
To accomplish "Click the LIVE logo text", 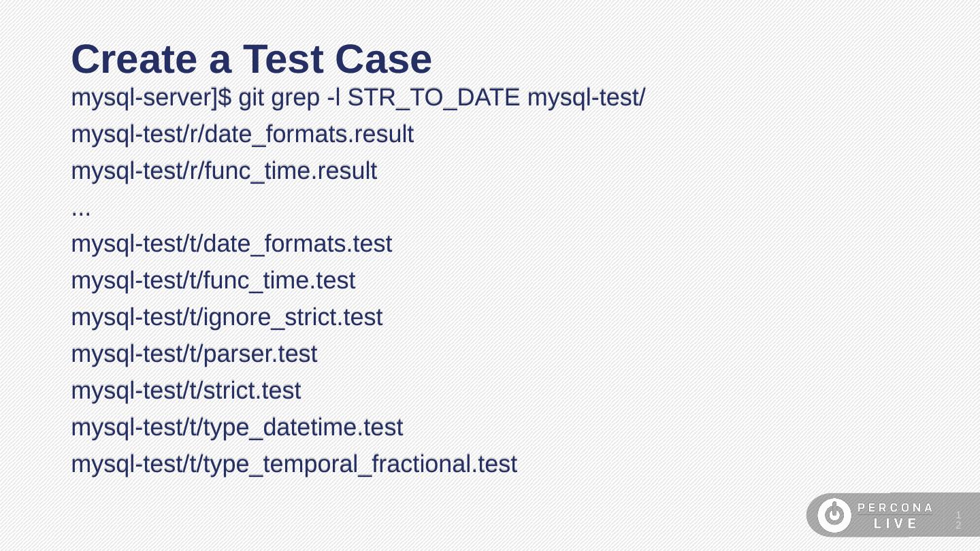I will pos(896,524).
